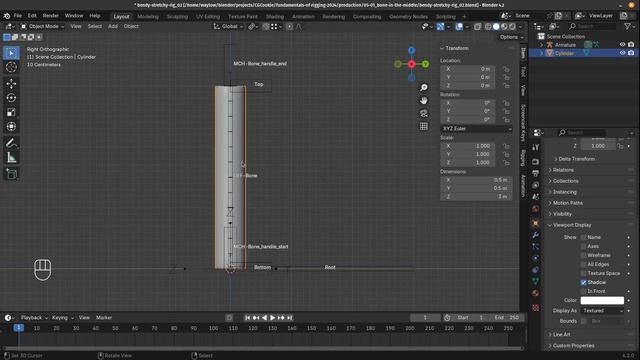Screen dimensions: 640x360
Task: Open the Object properties tab icon
Action: [536, 223]
